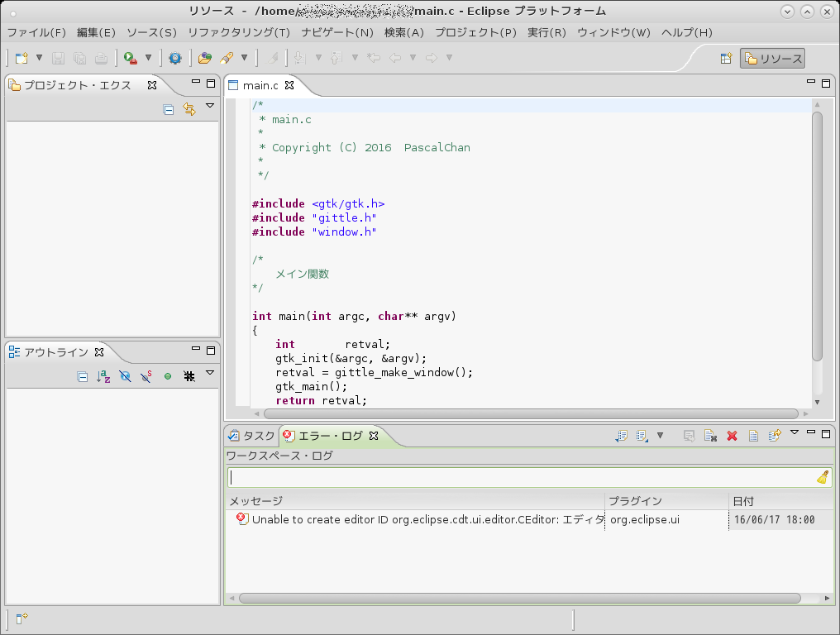This screenshot has width=840, height=635.
Task: Click the open folder toolbar icon
Action: (204, 58)
